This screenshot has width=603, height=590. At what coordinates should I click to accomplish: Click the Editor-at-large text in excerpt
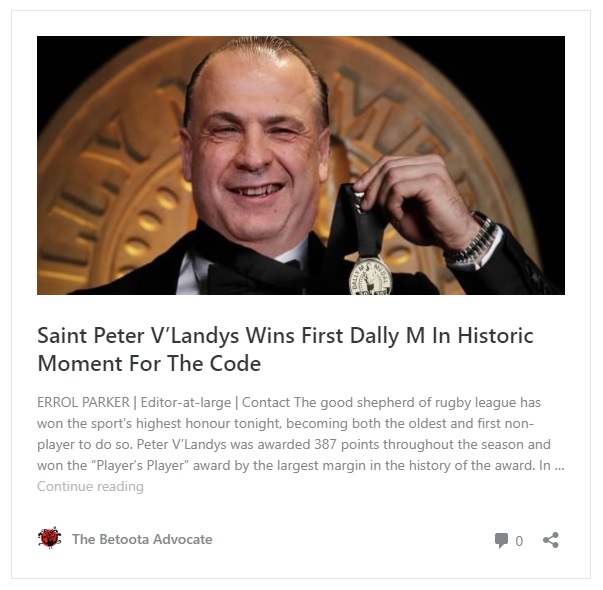pyautogui.click(x=186, y=402)
